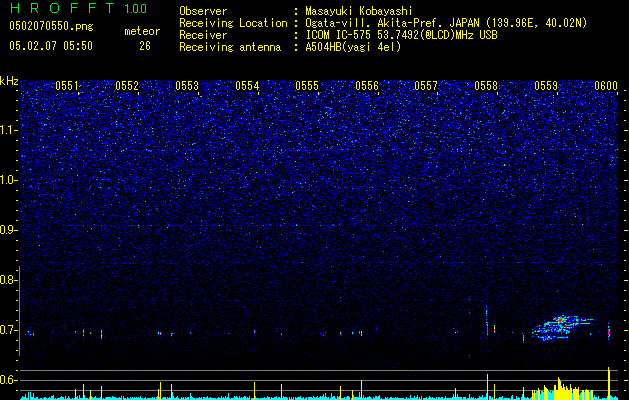Click the Receiving antenna label
Viewport: 629px width, 400px height.
tap(230, 47)
